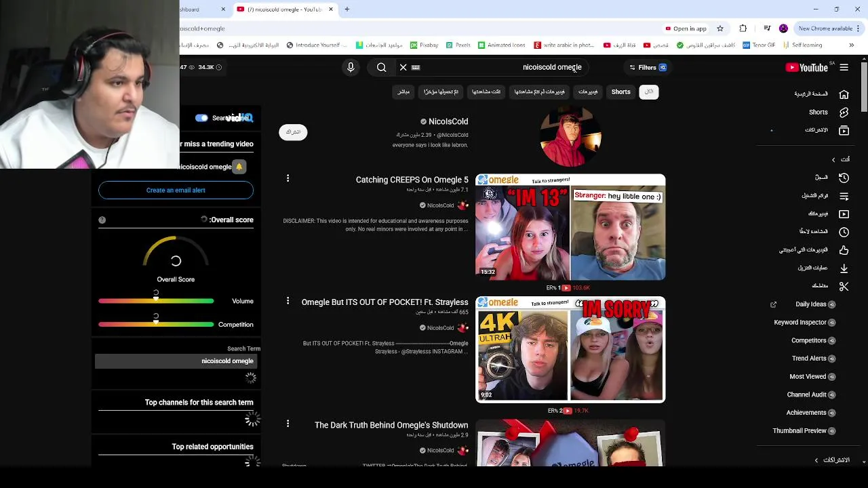
Task: Click the bell icon beside nicoiscold omegle alert
Action: [x=239, y=167]
